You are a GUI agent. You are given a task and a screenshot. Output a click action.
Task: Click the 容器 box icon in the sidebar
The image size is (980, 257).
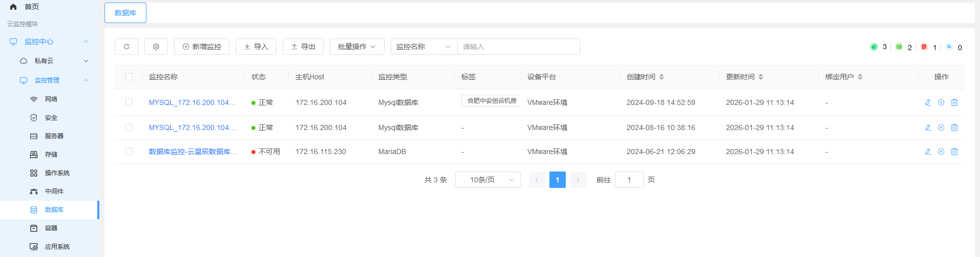(x=34, y=228)
